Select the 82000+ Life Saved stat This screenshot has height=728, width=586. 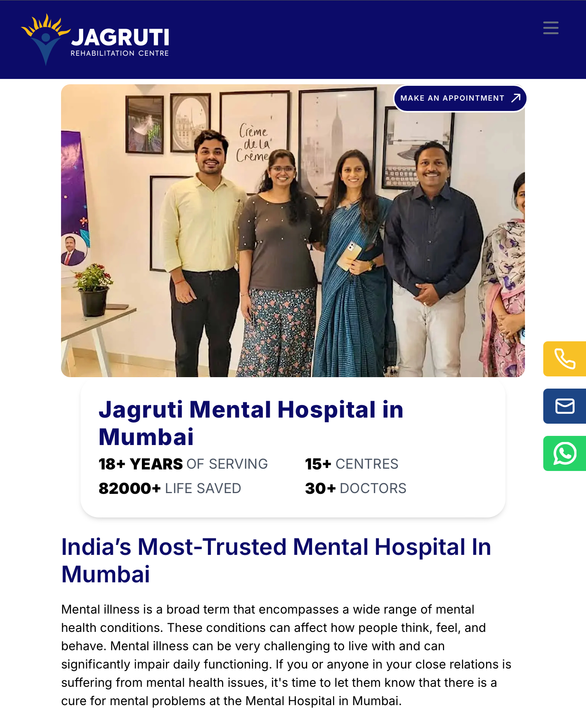tap(170, 489)
